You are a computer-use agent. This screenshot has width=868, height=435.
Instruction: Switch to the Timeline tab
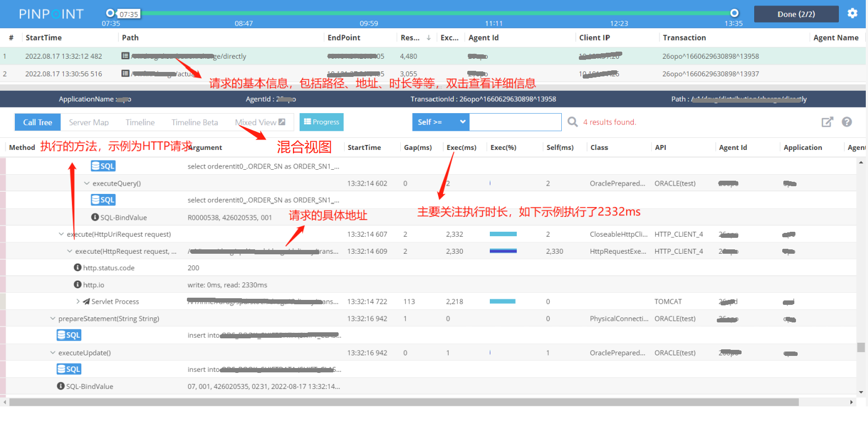pos(140,122)
